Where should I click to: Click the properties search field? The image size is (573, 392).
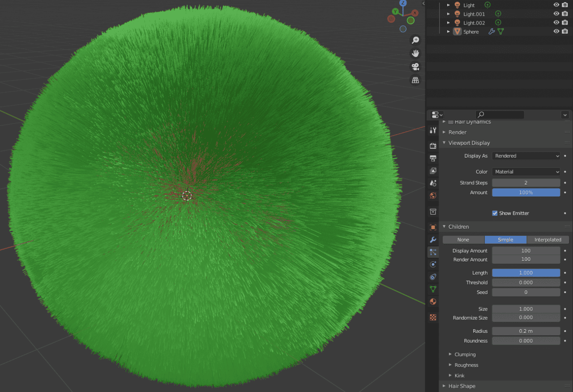pos(500,115)
